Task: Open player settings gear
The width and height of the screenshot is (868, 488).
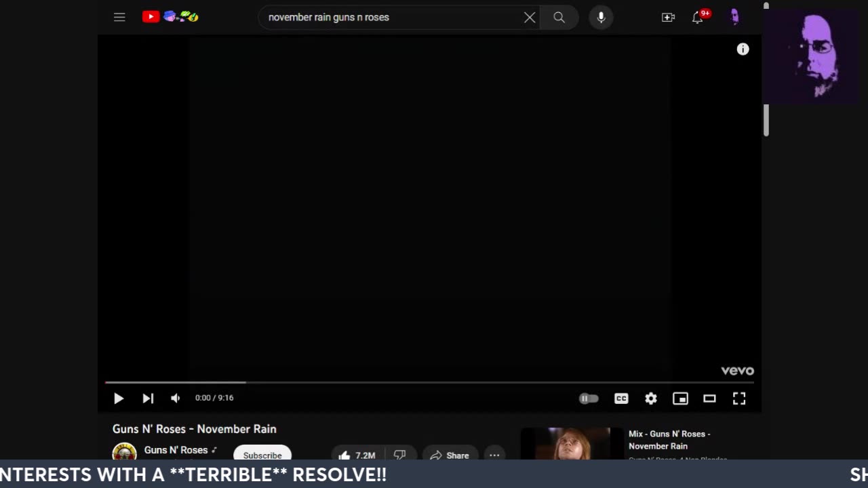Action: click(x=651, y=399)
